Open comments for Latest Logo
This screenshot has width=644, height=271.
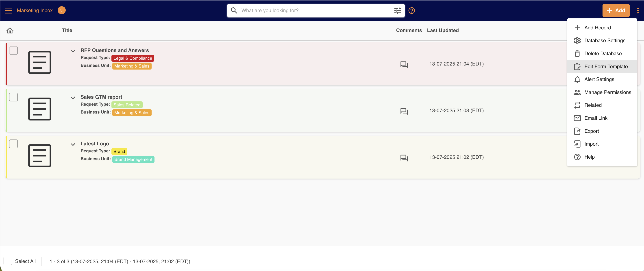[x=404, y=158]
